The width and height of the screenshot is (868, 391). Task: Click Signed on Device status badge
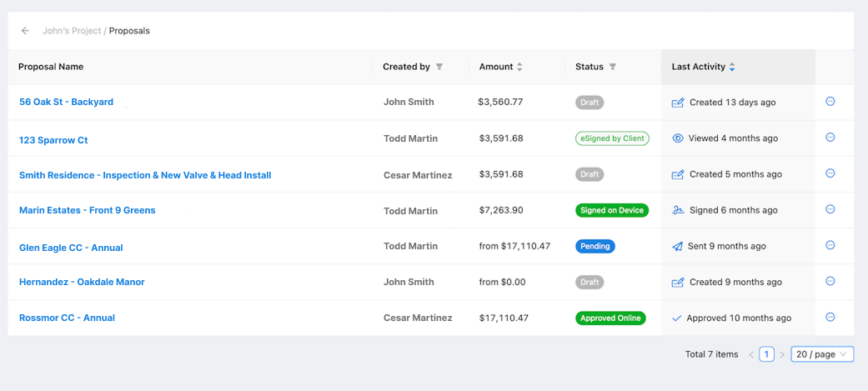[x=612, y=210]
